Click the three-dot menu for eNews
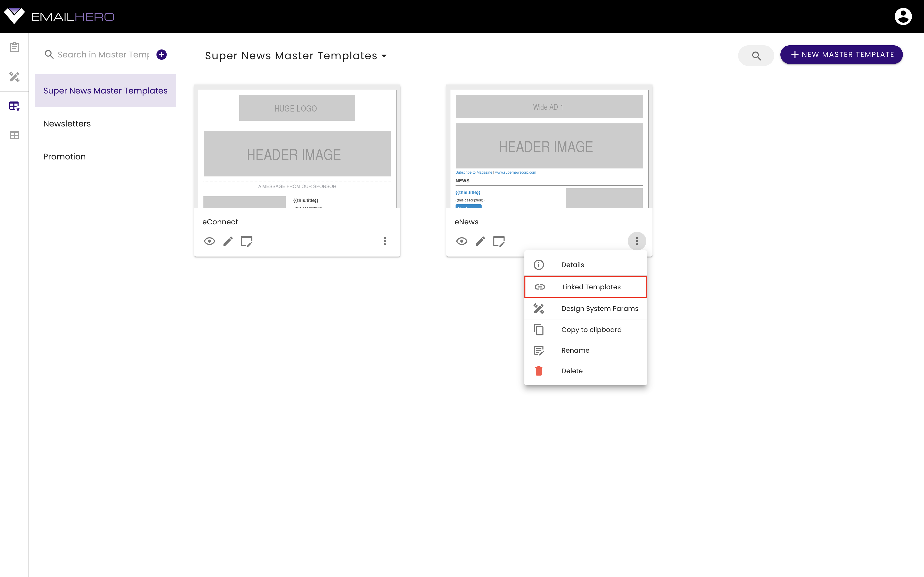Screen dimensions: 924x577 (637, 241)
